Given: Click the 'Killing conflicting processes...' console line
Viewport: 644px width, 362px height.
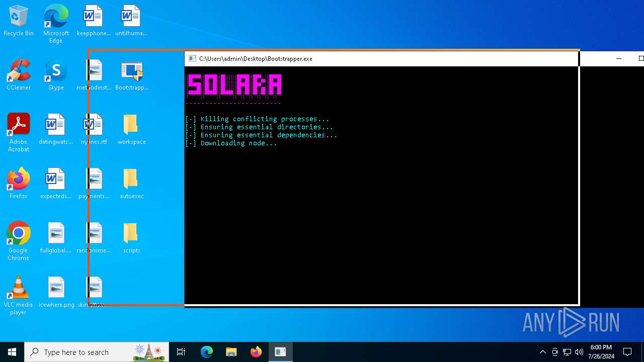Looking at the screenshot, I should click(257, 119).
